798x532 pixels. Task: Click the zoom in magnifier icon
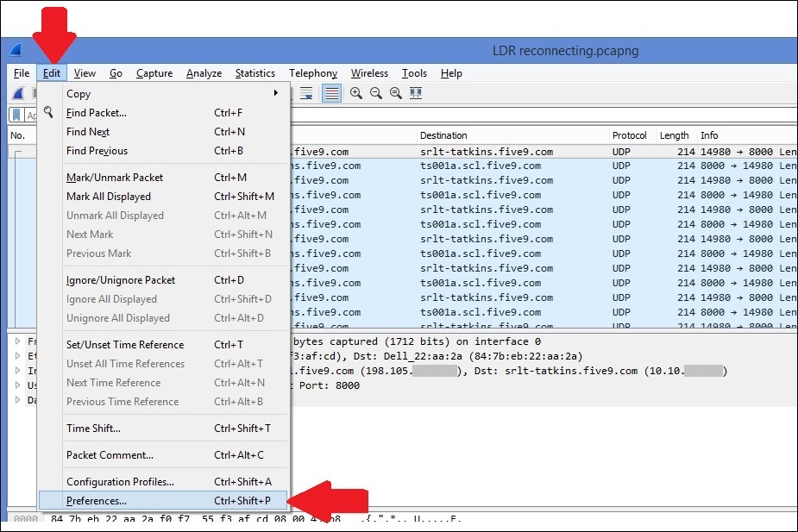(x=355, y=93)
